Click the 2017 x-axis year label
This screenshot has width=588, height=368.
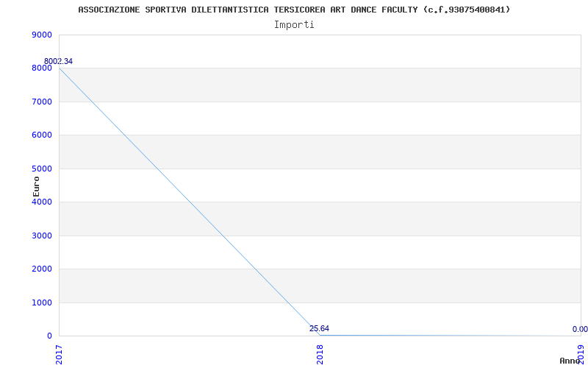[x=60, y=355]
